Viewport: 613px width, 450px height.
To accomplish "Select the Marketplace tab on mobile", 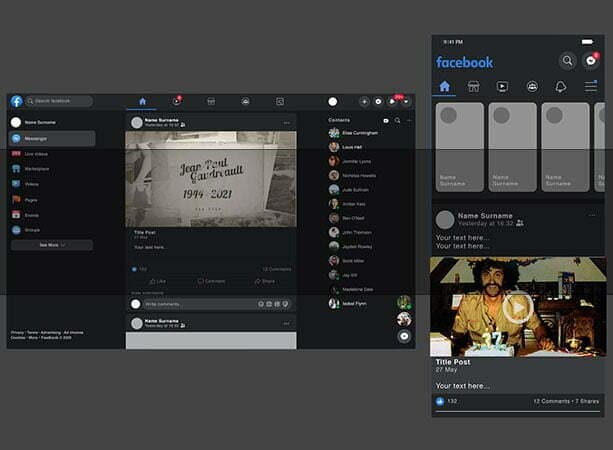I will [473, 86].
